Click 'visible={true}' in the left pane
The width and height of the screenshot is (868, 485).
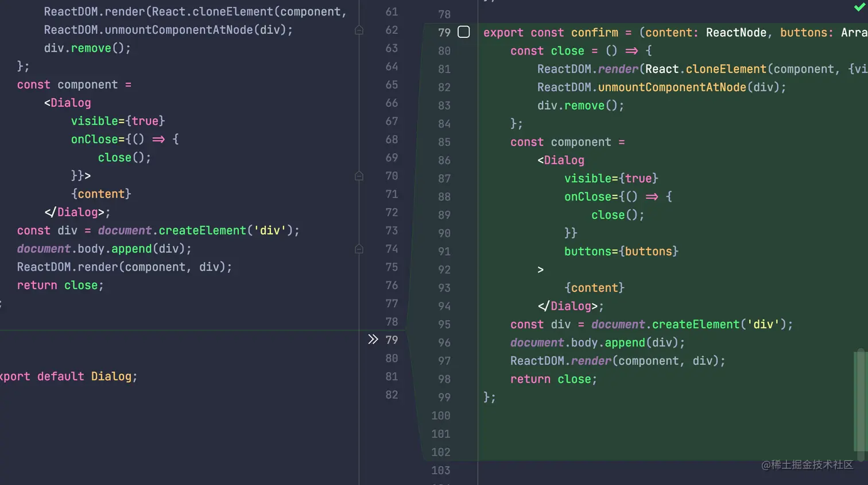coord(118,121)
